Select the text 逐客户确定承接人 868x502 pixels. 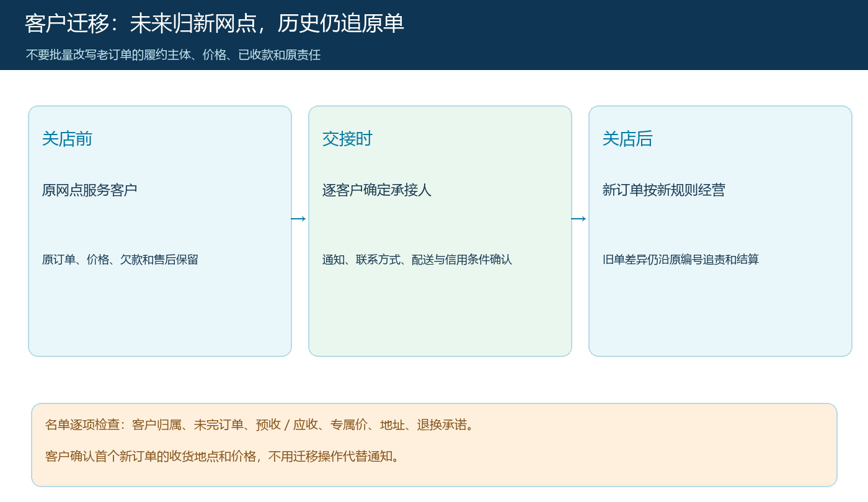point(376,190)
